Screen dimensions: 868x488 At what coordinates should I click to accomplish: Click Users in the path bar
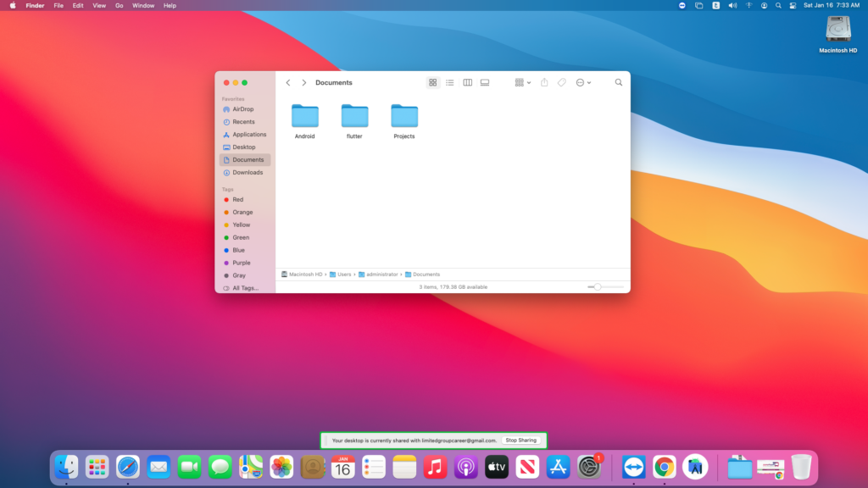click(341, 274)
